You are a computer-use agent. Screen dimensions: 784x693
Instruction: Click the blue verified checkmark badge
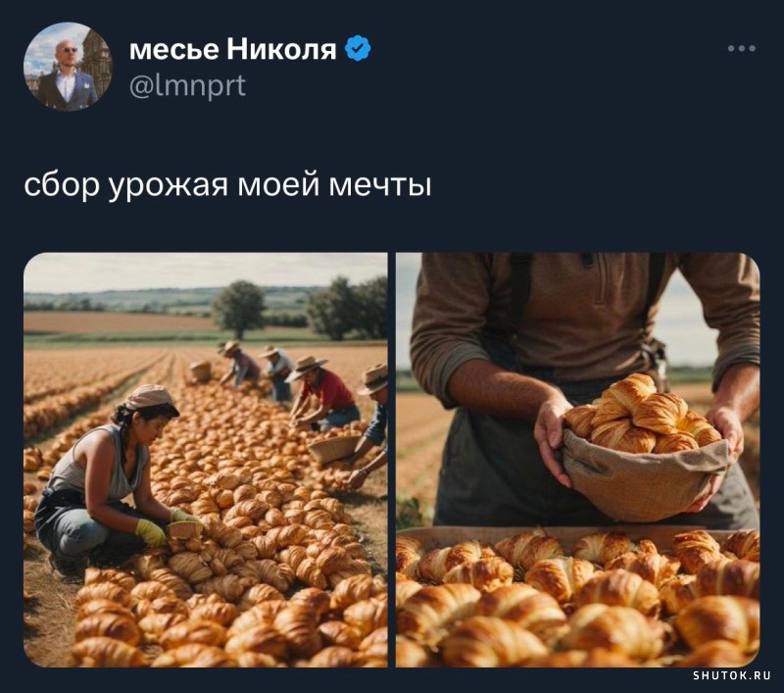point(358,48)
